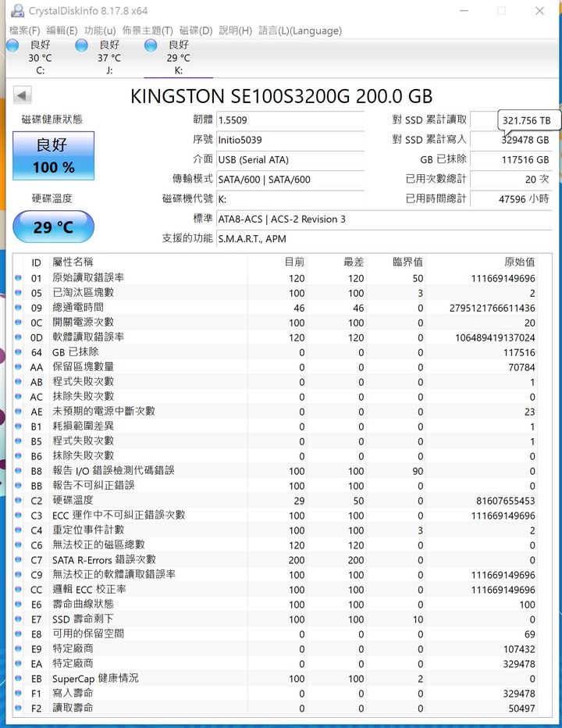Open the 佈景主題(T) menu
The height and width of the screenshot is (728, 562).
[x=148, y=30]
